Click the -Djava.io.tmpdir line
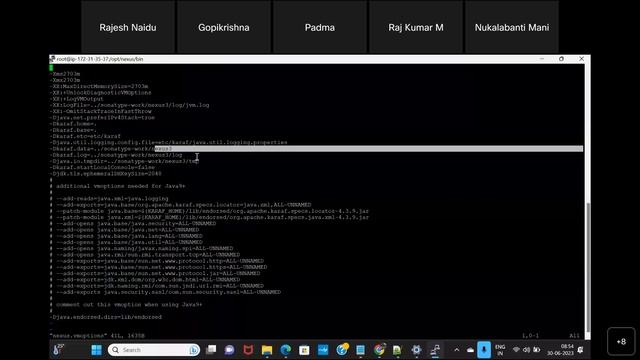Viewport: 640px width, 360px height. tap(124, 161)
